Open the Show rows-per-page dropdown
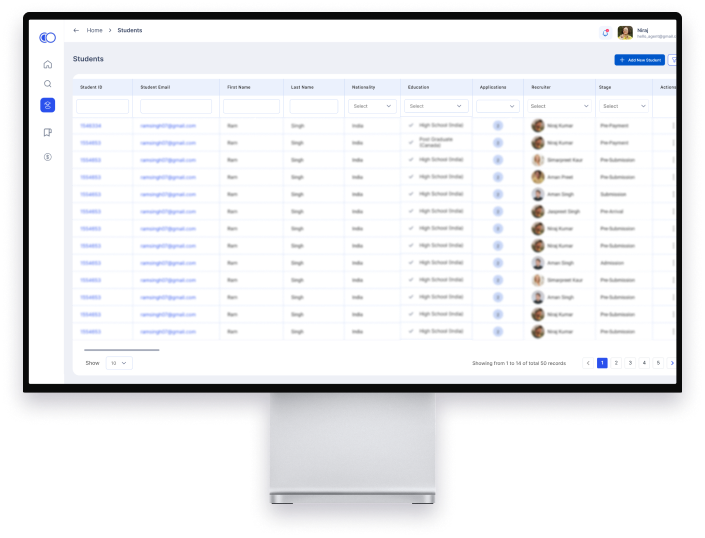Screen dimensions: 705x538 [x=119, y=363]
